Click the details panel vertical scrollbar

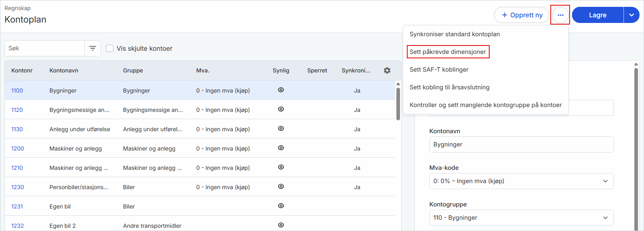636,149
